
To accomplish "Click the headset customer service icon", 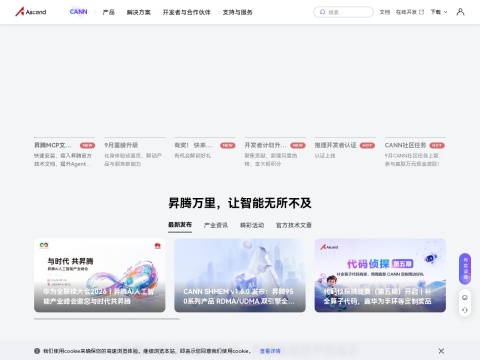I will tap(465, 310).
